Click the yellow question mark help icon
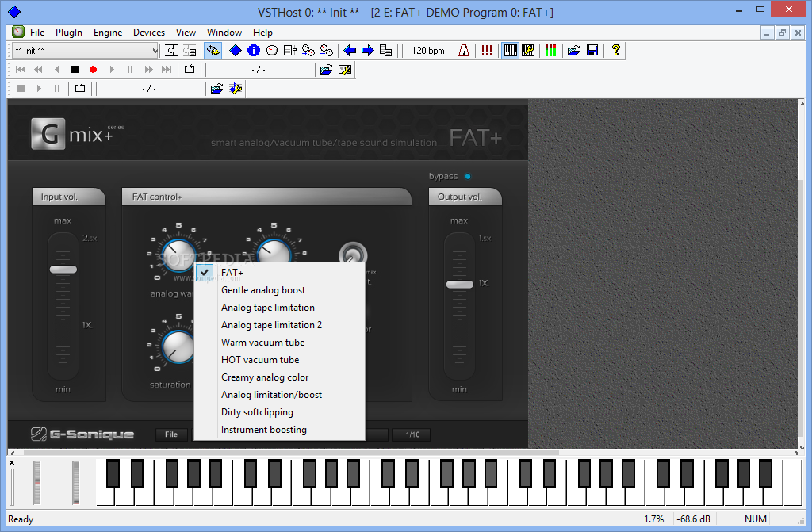This screenshot has width=812, height=532. tap(615, 50)
